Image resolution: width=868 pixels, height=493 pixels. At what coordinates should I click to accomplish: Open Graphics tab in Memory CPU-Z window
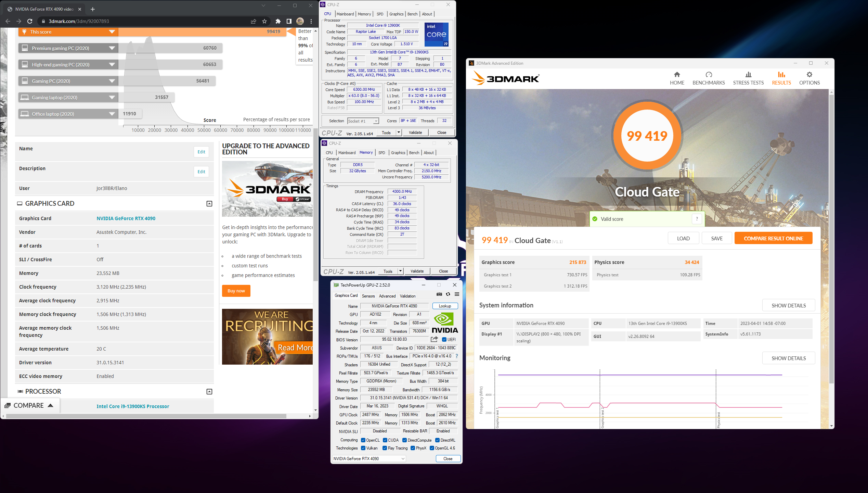pos(398,153)
